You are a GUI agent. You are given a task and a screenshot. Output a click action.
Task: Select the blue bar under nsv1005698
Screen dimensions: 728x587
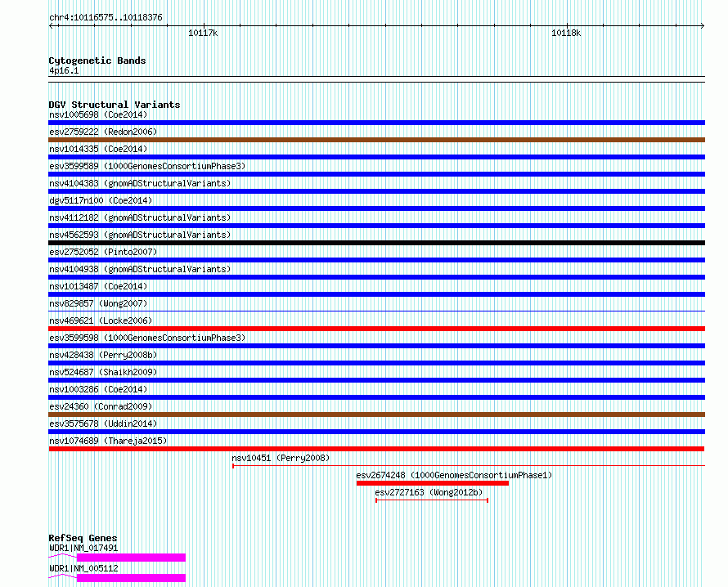[x=376, y=123]
